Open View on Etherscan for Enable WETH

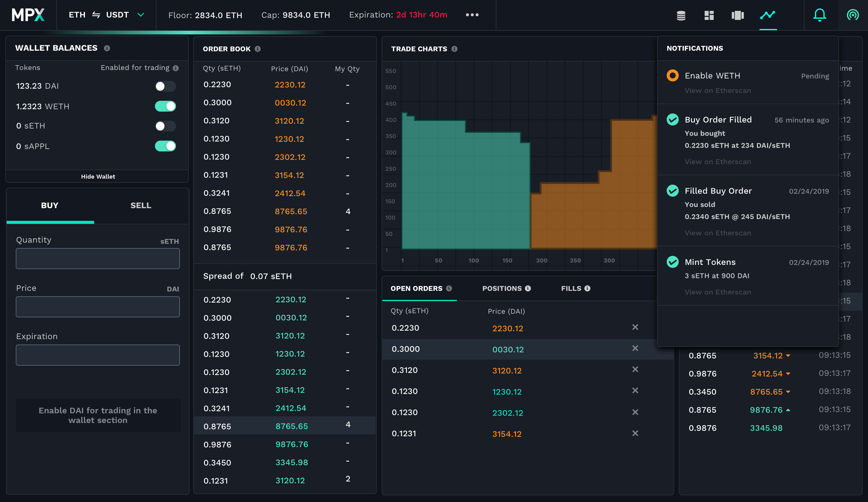click(718, 91)
